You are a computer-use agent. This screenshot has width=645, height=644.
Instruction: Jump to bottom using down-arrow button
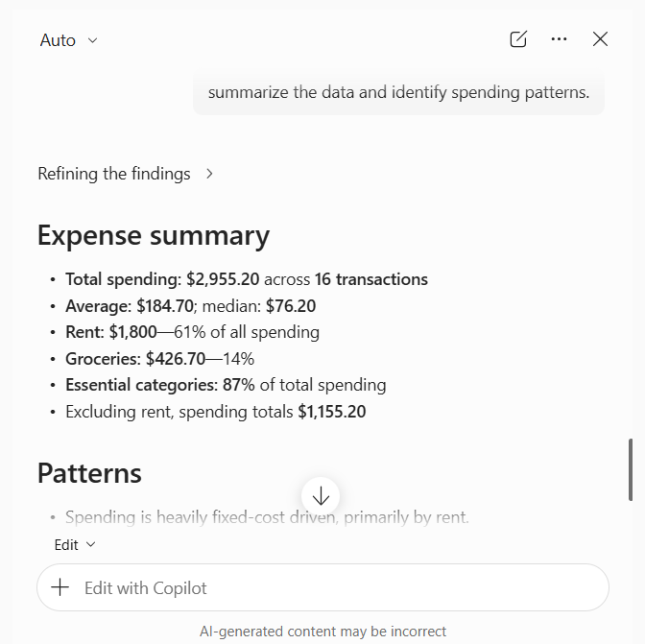(x=321, y=496)
